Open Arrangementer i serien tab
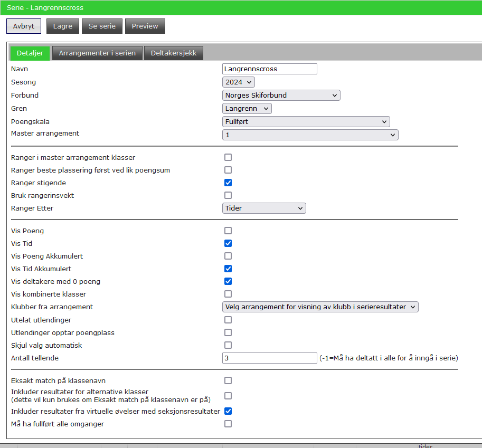The width and height of the screenshot is (482, 448). [97, 53]
